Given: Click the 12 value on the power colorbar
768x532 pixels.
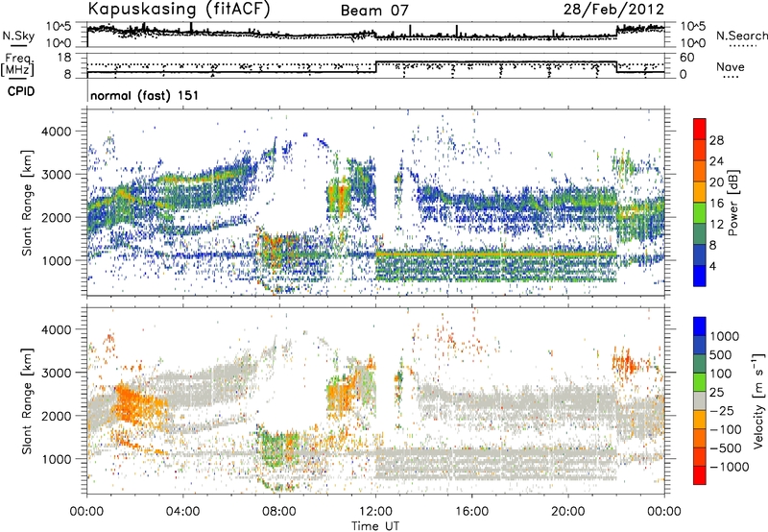Looking at the screenshot, I should pos(716,225).
